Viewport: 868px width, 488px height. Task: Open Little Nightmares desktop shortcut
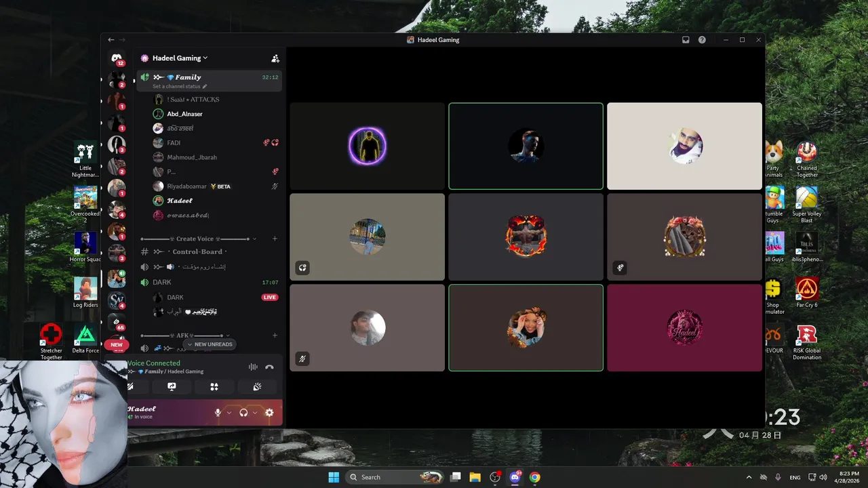pyautogui.click(x=85, y=161)
